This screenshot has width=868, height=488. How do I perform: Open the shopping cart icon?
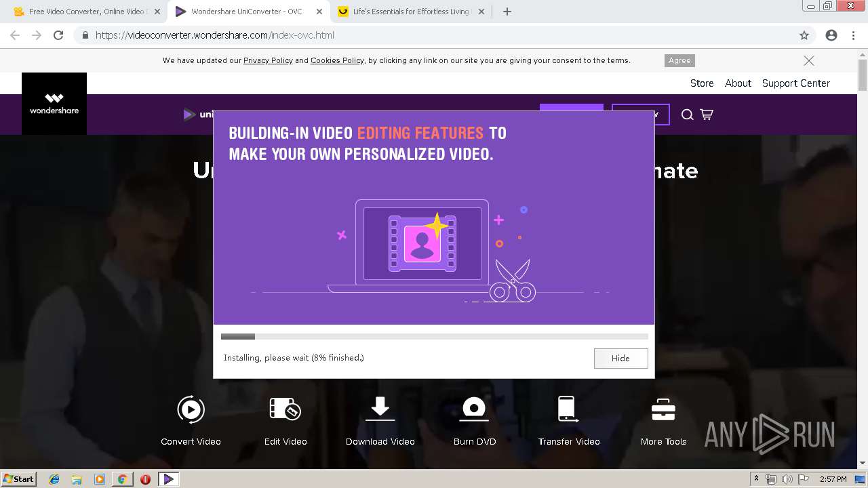point(707,115)
